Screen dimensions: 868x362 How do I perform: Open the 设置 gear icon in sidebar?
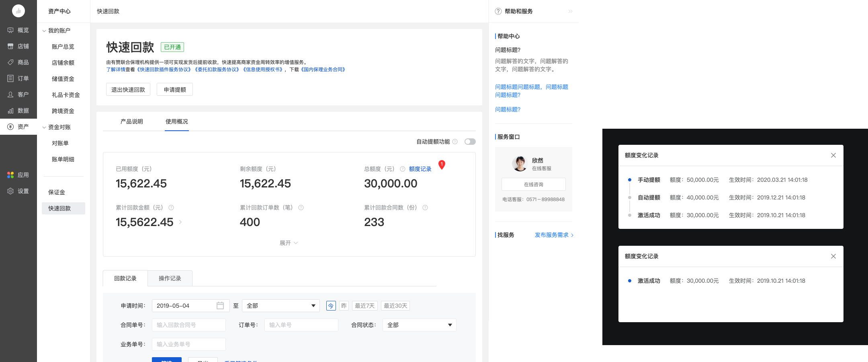click(10, 191)
